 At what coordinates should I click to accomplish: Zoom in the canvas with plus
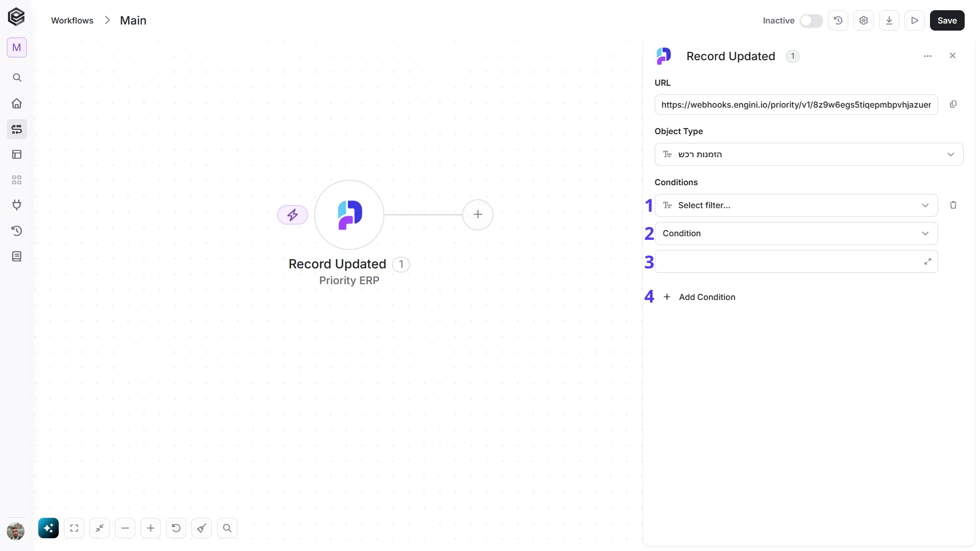[x=151, y=528]
